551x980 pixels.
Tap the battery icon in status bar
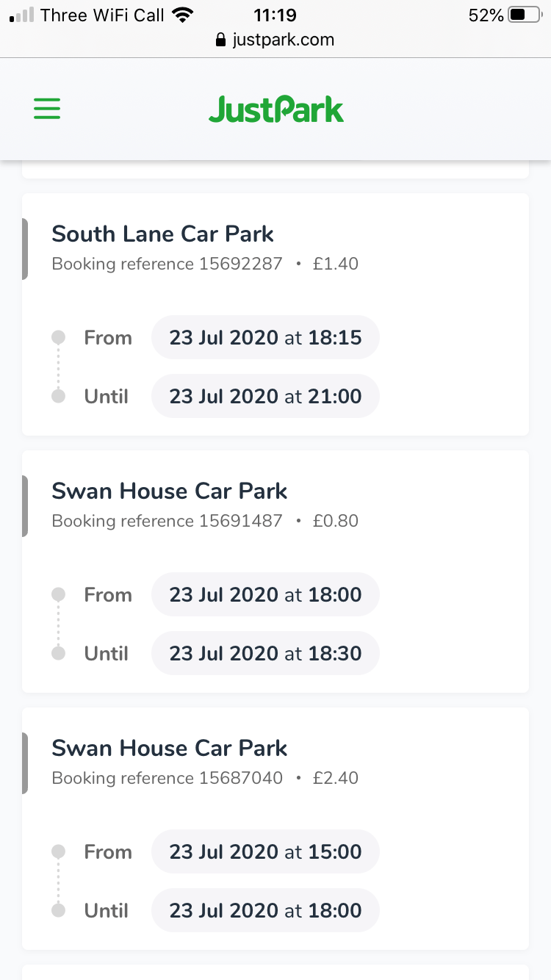[x=524, y=15]
